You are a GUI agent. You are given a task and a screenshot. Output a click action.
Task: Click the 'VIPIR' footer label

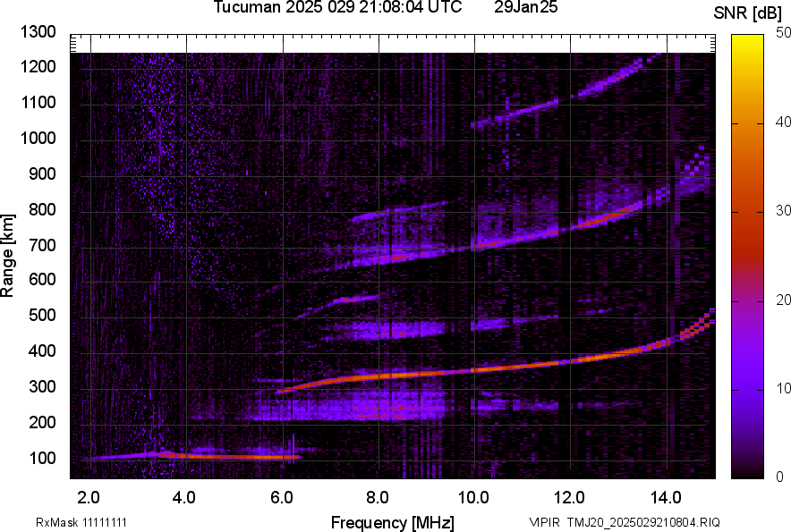544,522
